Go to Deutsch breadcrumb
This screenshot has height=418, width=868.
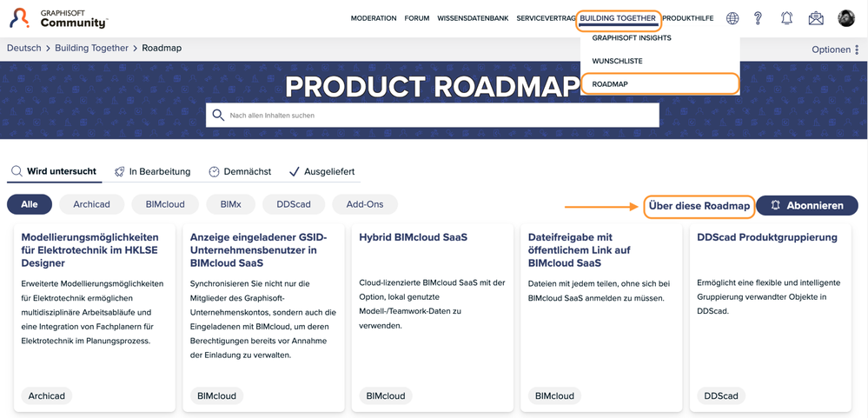23,48
